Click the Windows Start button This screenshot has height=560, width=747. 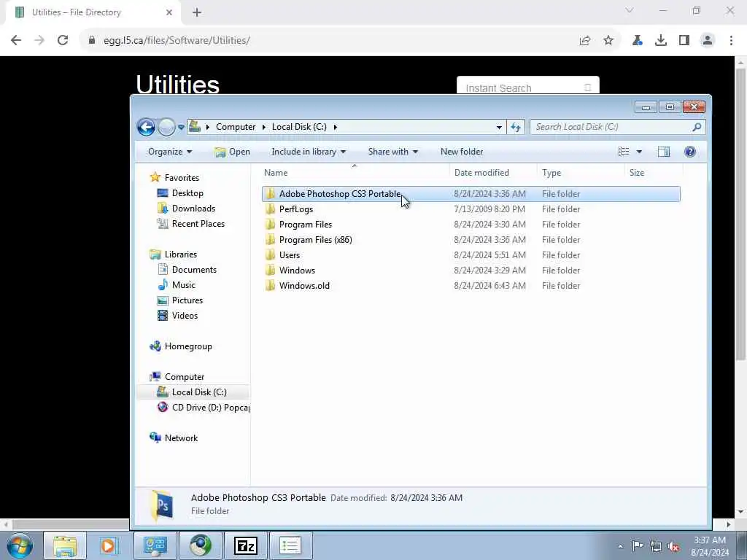pyautogui.click(x=20, y=545)
